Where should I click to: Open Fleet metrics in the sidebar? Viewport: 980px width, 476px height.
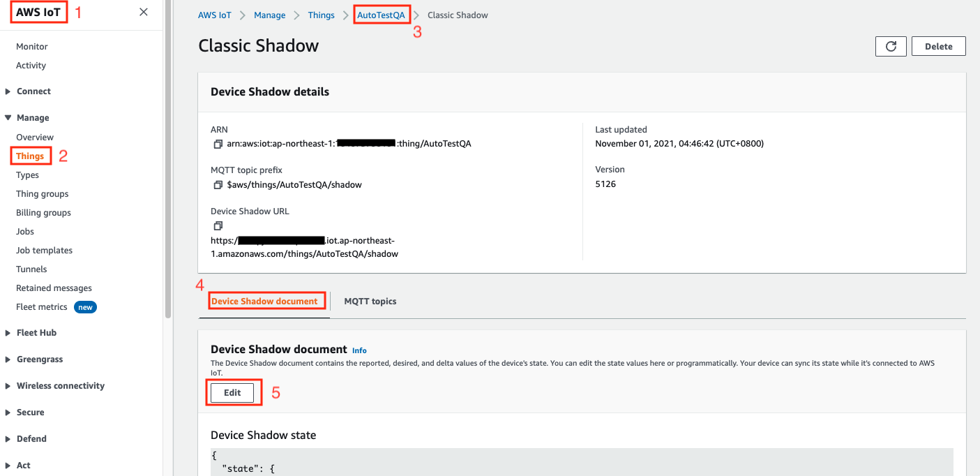pyautogui.click(x=42, y=307)
